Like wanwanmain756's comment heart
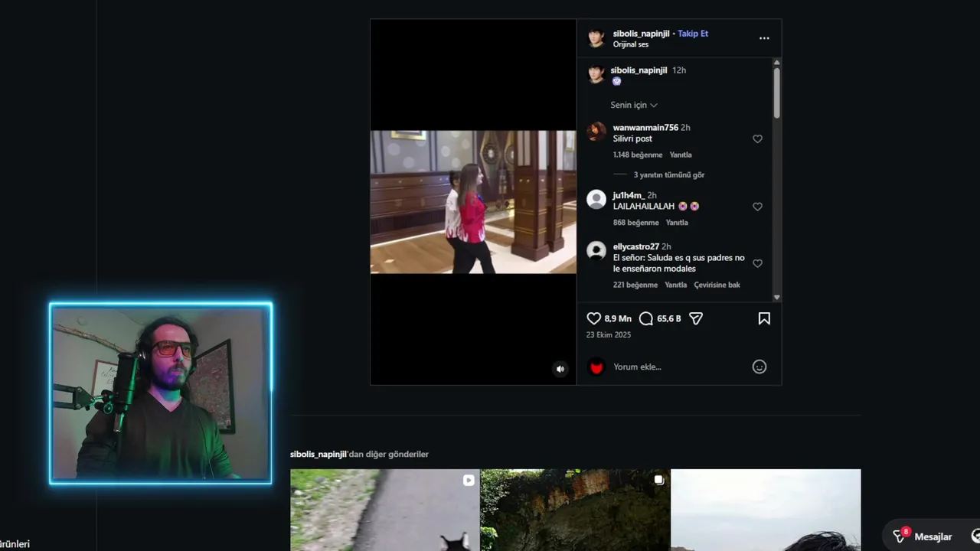Image resolution: width=980 pixels, height=551 pixels. tap(757, 139)
